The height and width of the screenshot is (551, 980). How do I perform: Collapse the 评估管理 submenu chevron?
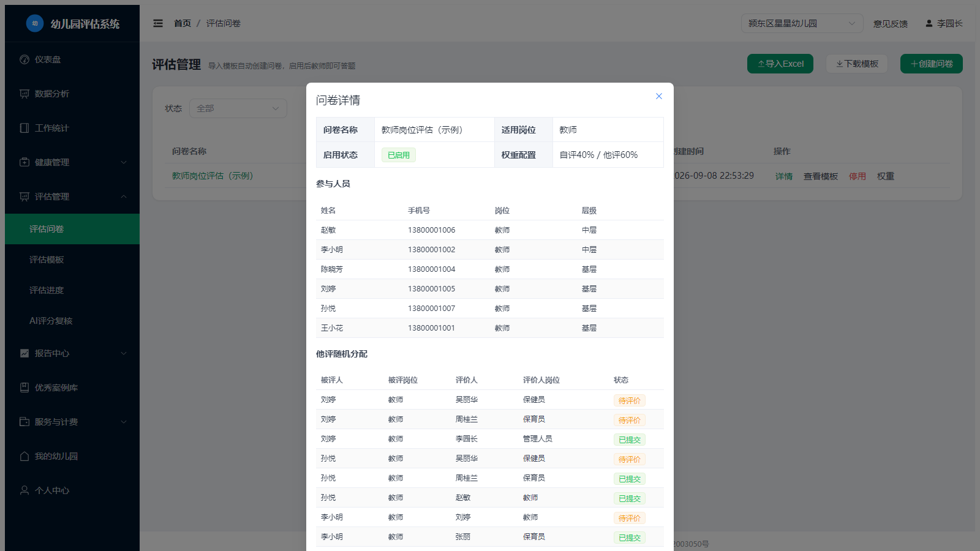(x=124, y=197)
